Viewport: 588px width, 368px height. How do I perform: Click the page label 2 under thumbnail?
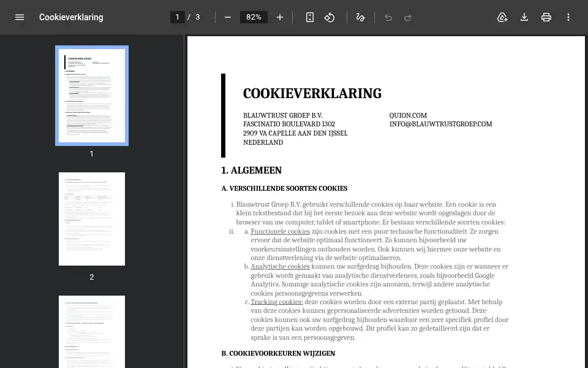click(91, 277)
